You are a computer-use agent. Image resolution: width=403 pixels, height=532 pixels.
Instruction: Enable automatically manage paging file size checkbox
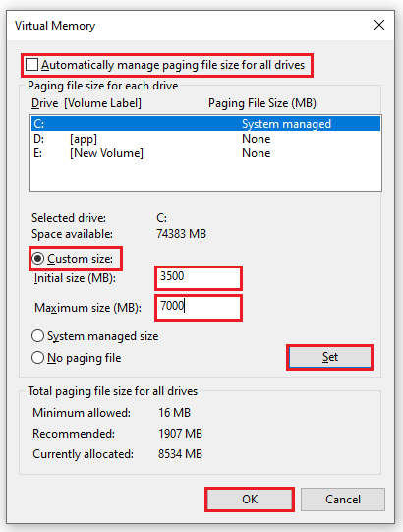click(31, 65)
